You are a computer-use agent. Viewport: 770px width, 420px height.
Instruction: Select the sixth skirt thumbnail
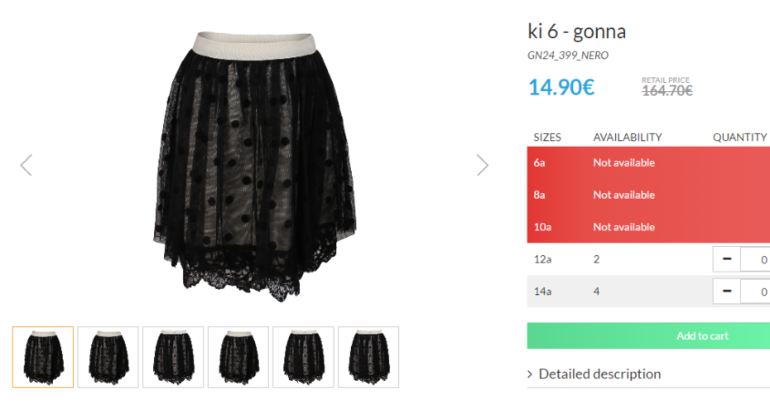click(x=368, y=357)
